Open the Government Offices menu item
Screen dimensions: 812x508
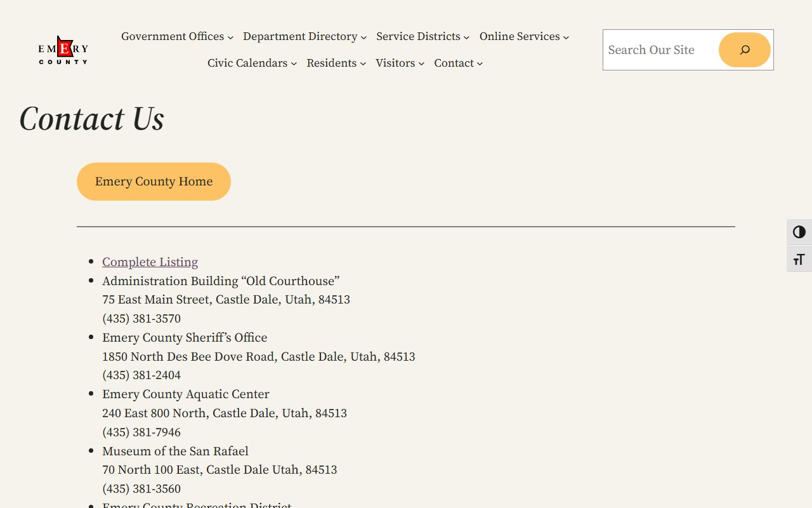point(173,37)
